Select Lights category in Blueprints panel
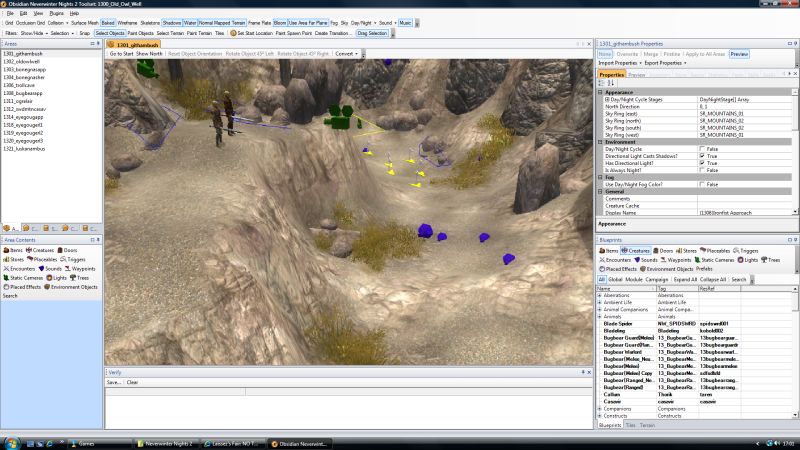The height and width of the screenshot is (450, 800). point(747,260)
